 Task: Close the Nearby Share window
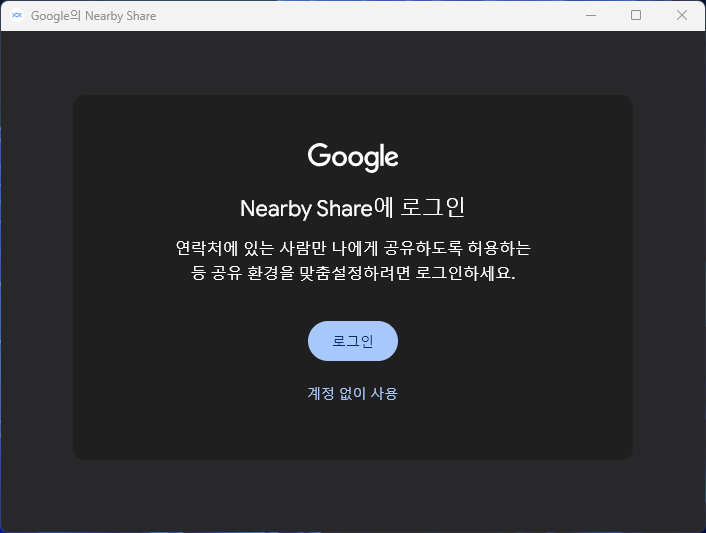tap(682, 15)
